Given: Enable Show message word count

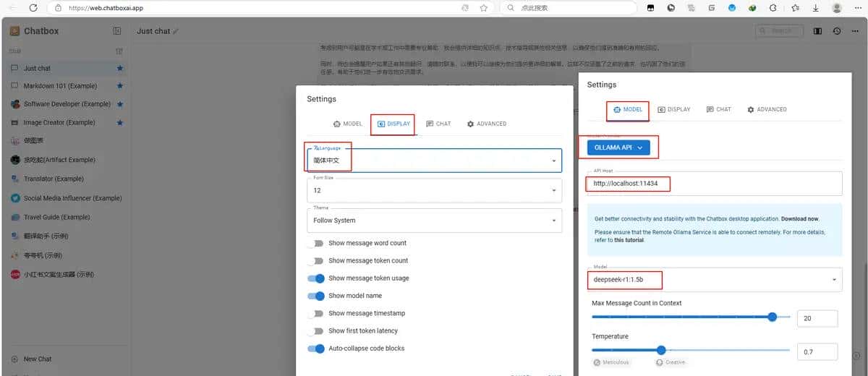Looking at the screenshot, I should pyautogui.click(x=315, y=243).
